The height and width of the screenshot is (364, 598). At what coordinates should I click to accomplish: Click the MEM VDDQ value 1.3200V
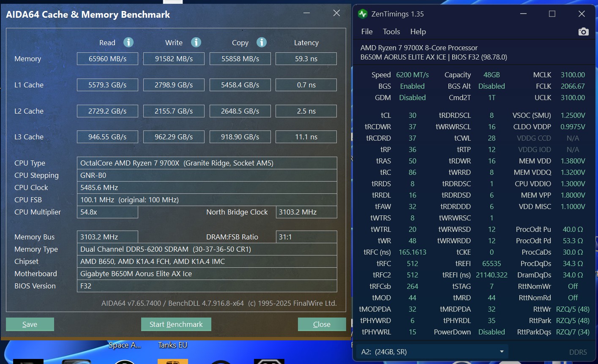coord(573,172)
